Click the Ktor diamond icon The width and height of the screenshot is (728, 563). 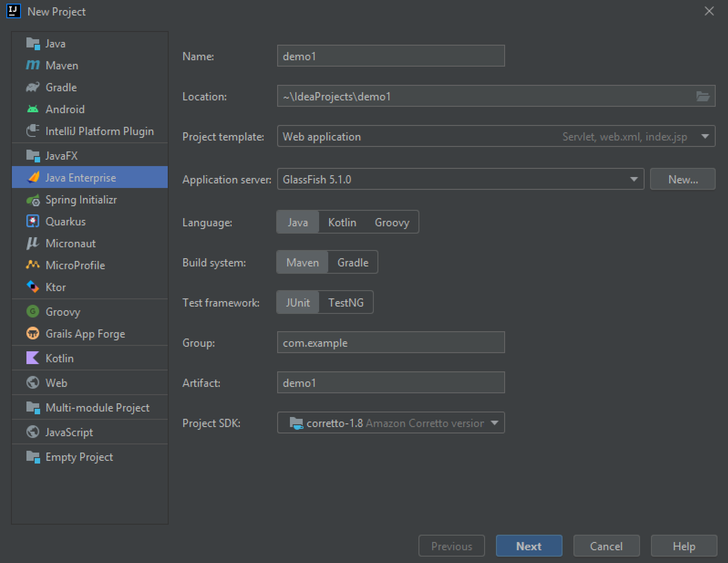tap(33, 287)
